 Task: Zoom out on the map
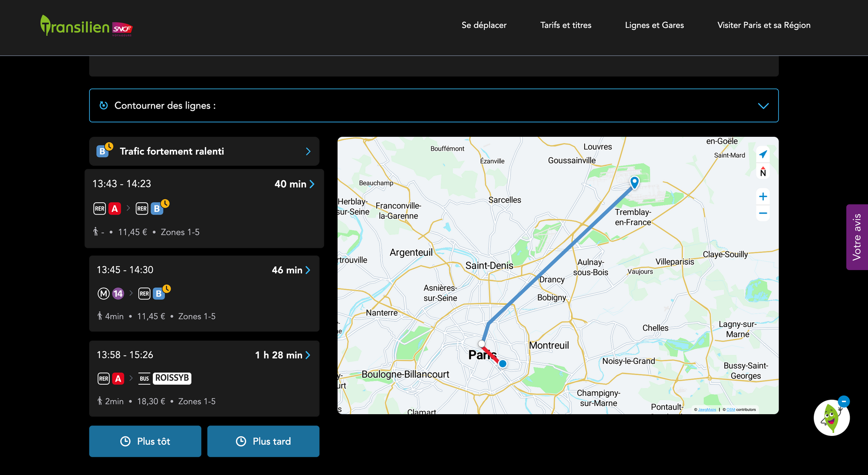(763, 213)
